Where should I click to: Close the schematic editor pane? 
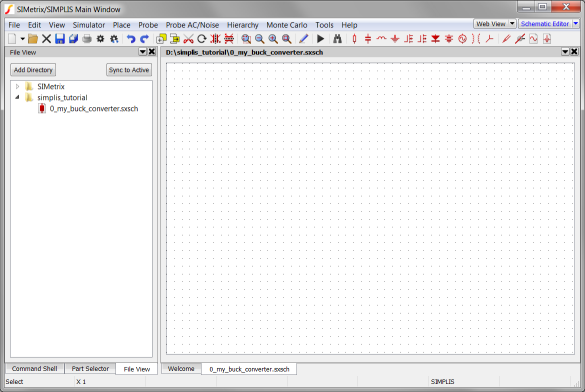point(575,52)
